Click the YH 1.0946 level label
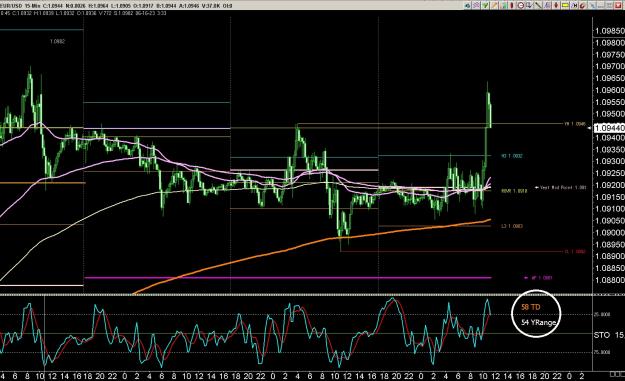Viewport: 625px width, 381px height. (x=574, y=124)
